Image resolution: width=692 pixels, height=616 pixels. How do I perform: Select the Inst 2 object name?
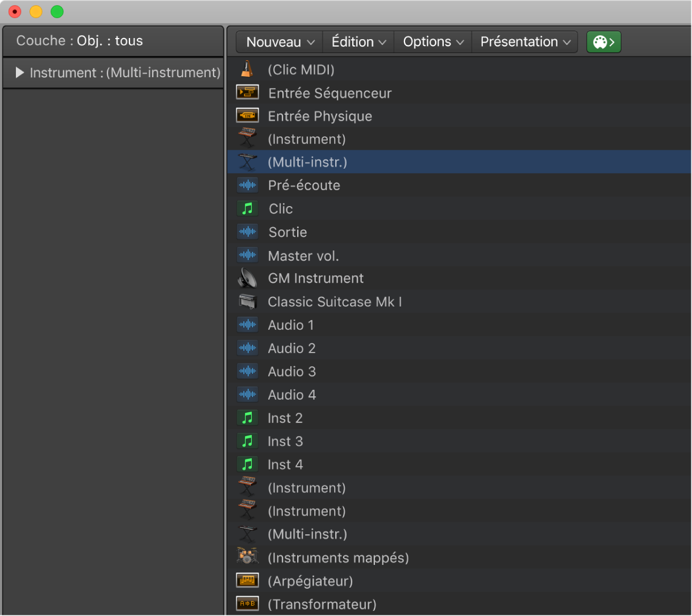tap(285, 418)
